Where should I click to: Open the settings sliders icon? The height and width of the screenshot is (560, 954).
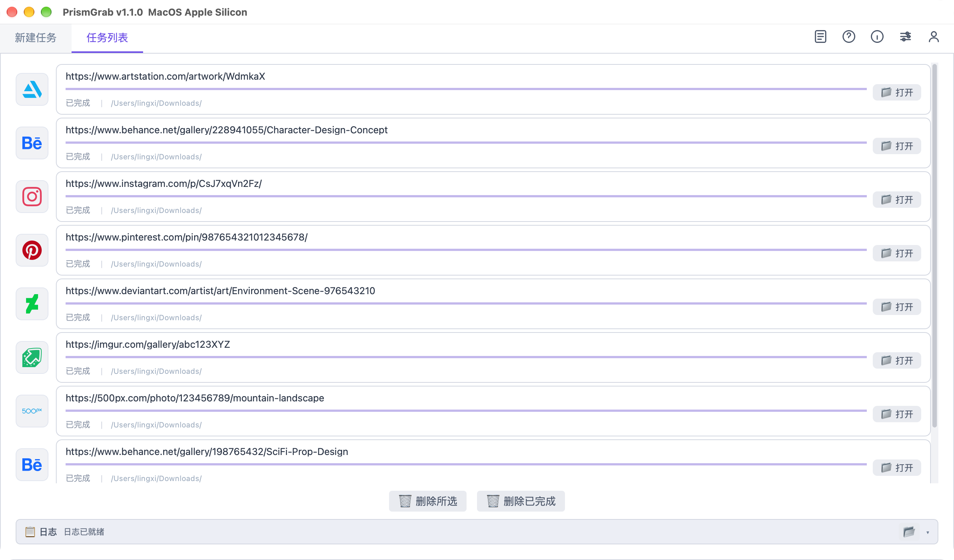[x=906, y=37]
